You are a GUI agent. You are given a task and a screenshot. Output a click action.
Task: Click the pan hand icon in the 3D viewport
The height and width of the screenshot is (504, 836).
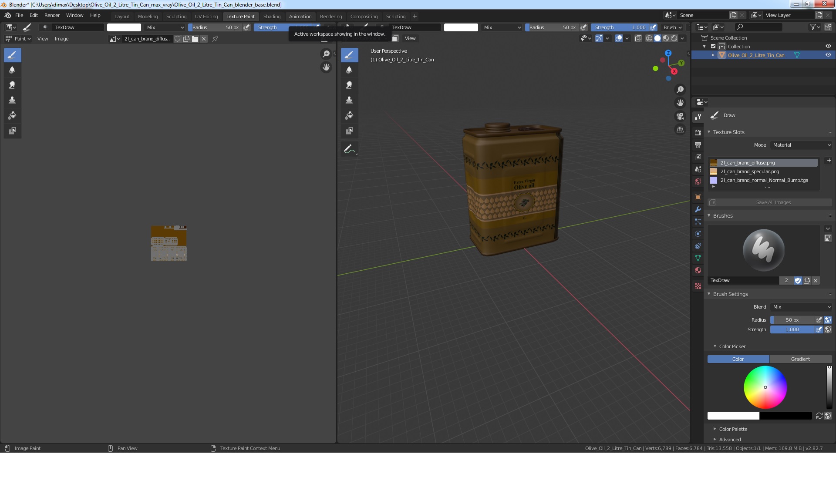point(680,103)
